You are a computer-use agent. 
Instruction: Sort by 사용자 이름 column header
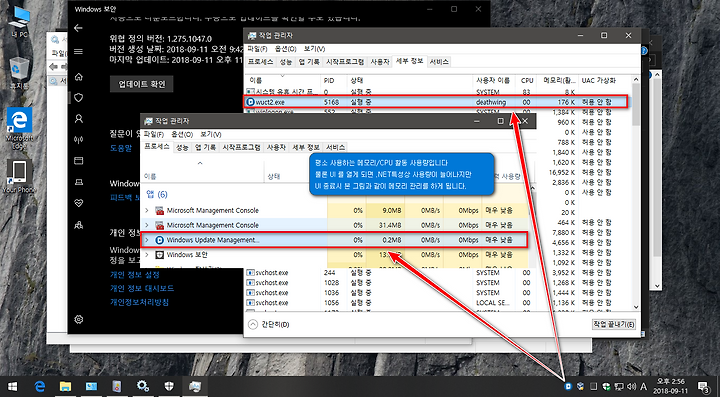493,80
